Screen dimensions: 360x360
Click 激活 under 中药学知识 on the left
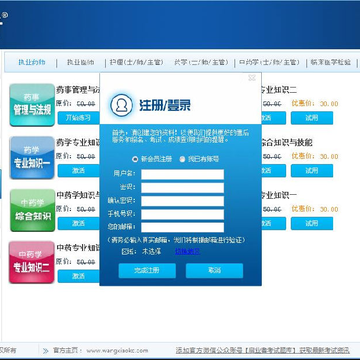pyautogui.click(x=79, y=223)
